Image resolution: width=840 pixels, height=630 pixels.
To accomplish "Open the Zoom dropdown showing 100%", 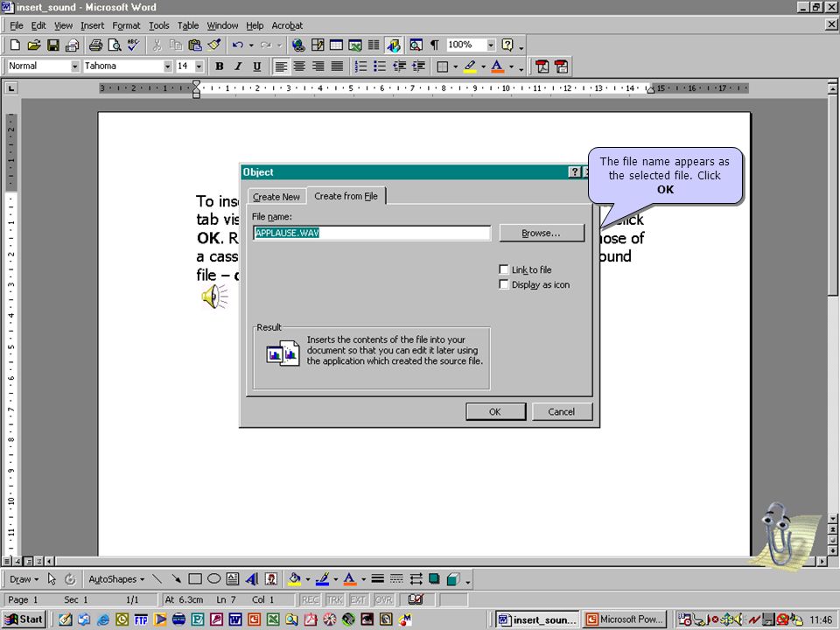I will 491,45.
